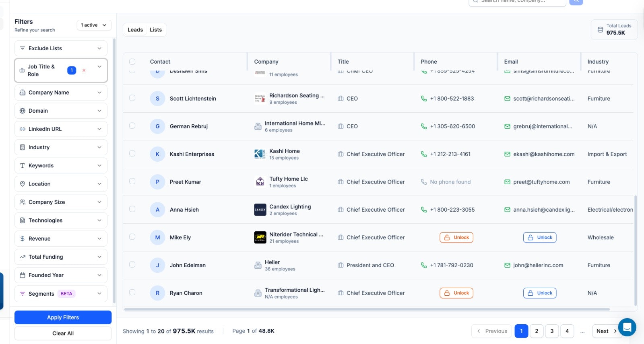Click the email icon for Preet Kumar
644x344 pixels.
(507, 182)
